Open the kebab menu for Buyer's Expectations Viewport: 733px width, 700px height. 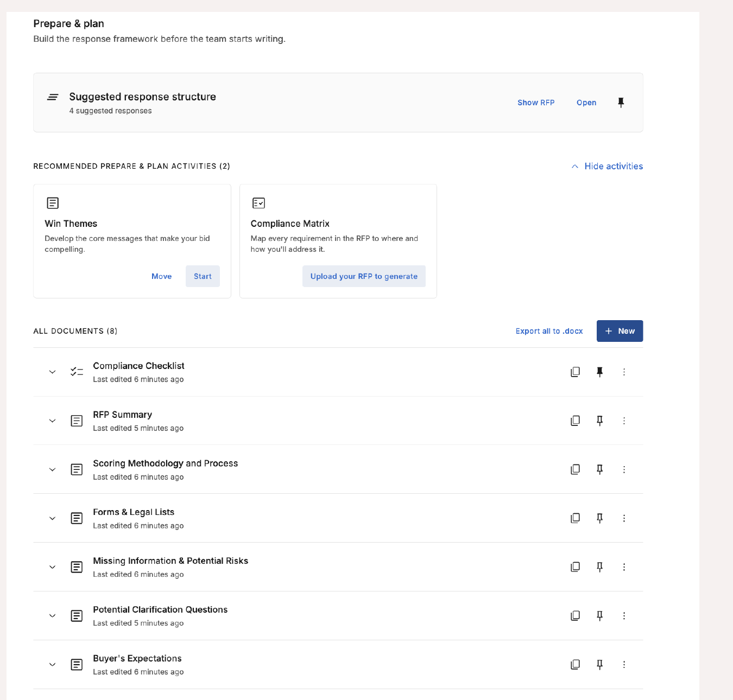pos(624,664)
